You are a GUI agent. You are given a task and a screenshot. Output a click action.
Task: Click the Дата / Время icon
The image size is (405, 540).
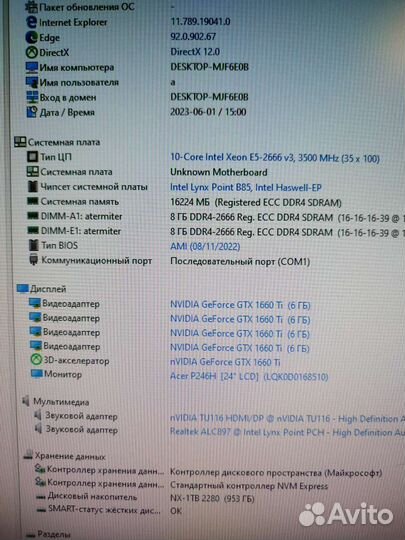(32, 112)
